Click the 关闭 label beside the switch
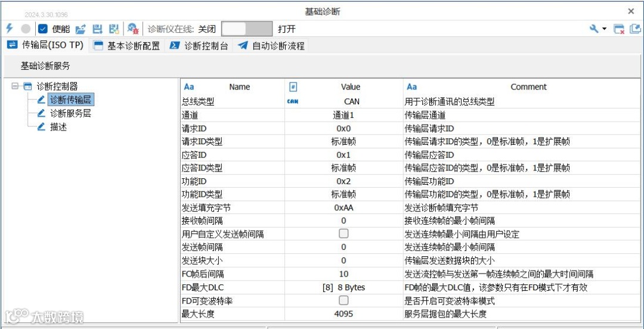644x329 pixels. click(206, 29)
